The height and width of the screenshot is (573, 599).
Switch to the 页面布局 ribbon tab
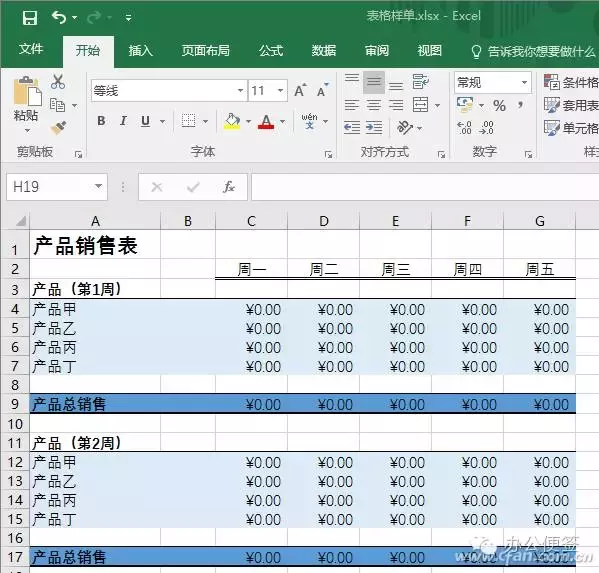pos(206,50)
